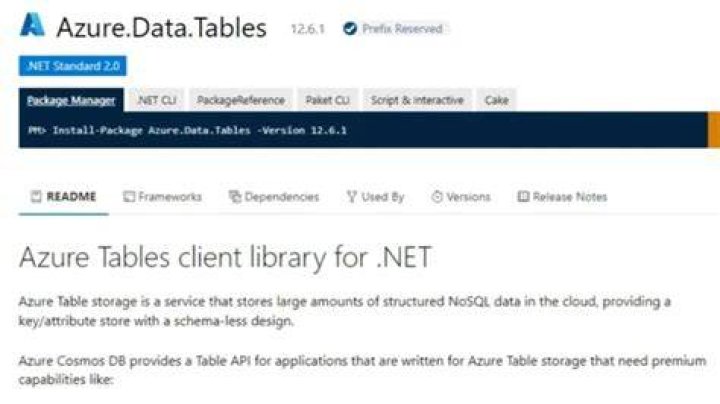View the Release Notes section tab
This screenshot has height=404, width=720.
562,197
